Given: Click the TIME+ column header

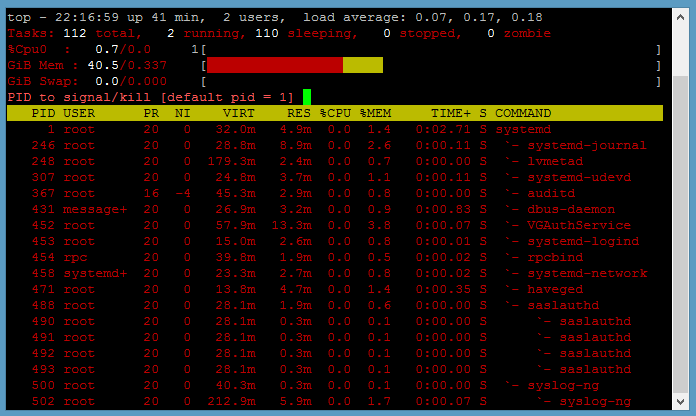Looking at the screenshot, I should [451, 113].
